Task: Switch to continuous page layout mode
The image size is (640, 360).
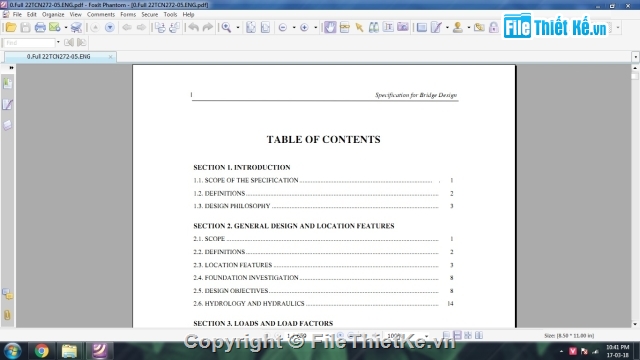Action: point(457,336)
